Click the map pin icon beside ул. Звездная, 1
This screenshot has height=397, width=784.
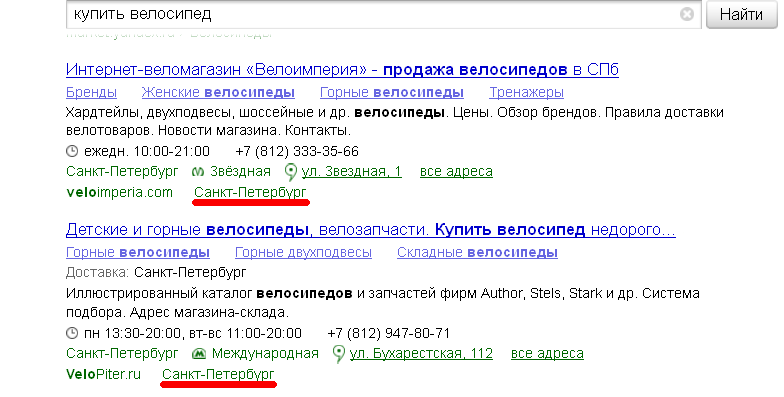coord(290,172)
